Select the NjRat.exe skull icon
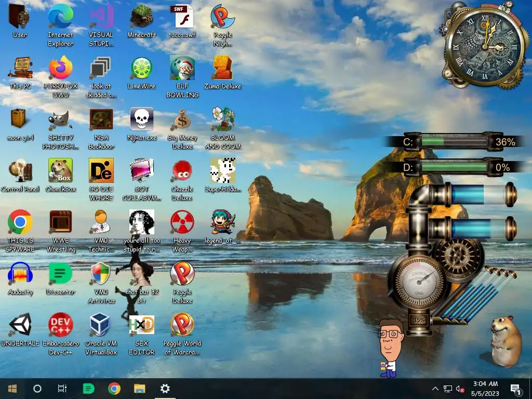 141,119
